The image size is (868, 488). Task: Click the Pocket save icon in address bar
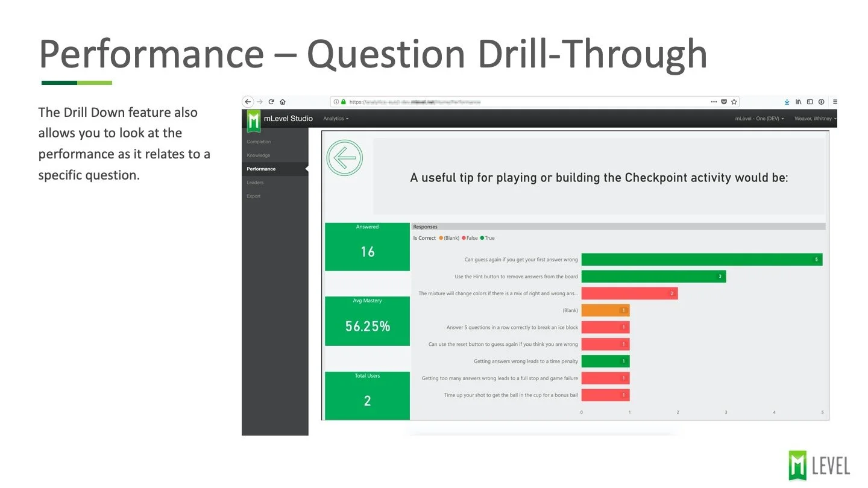click(x=724, y=102)
